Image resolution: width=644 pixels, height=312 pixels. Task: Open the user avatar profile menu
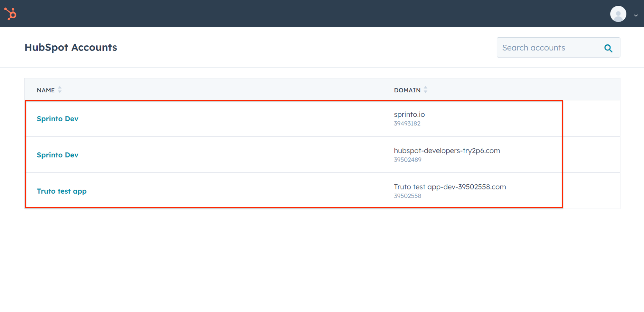(x=618, y=14)
